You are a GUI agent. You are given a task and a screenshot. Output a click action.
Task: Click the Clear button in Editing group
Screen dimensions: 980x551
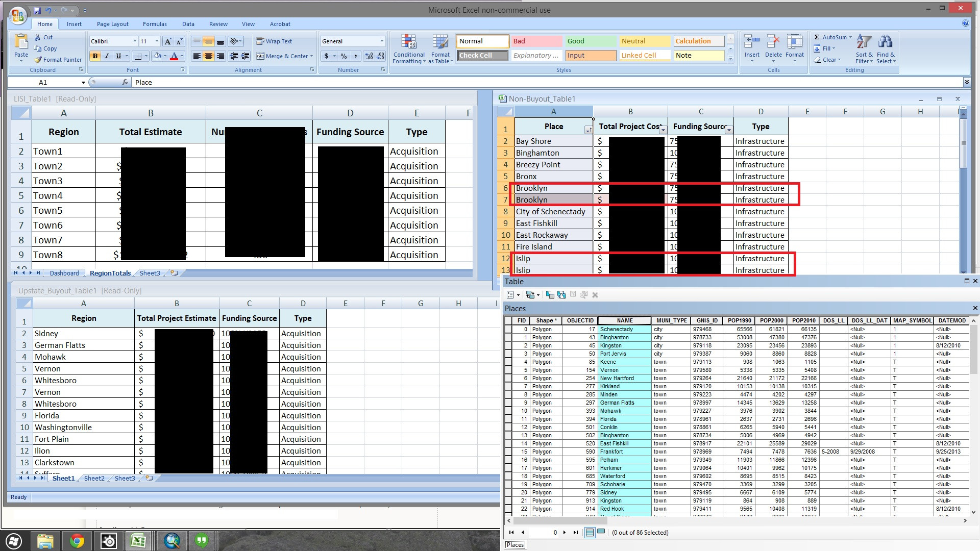point(826,60)
